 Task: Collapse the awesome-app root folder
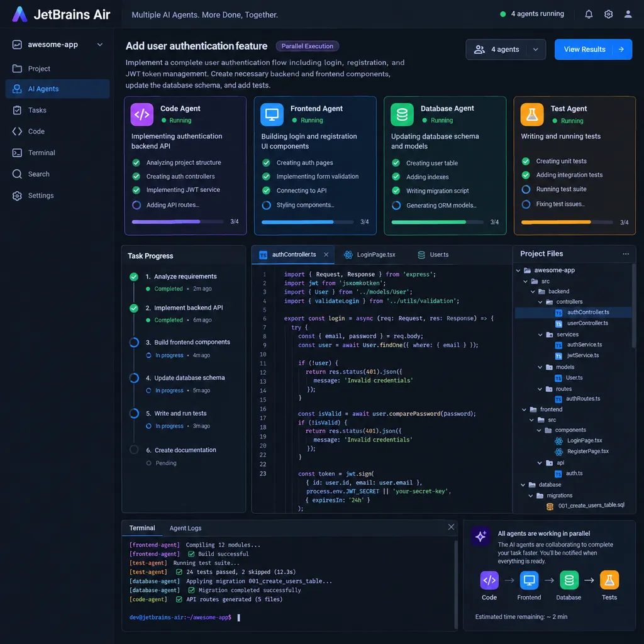(518, 270)
